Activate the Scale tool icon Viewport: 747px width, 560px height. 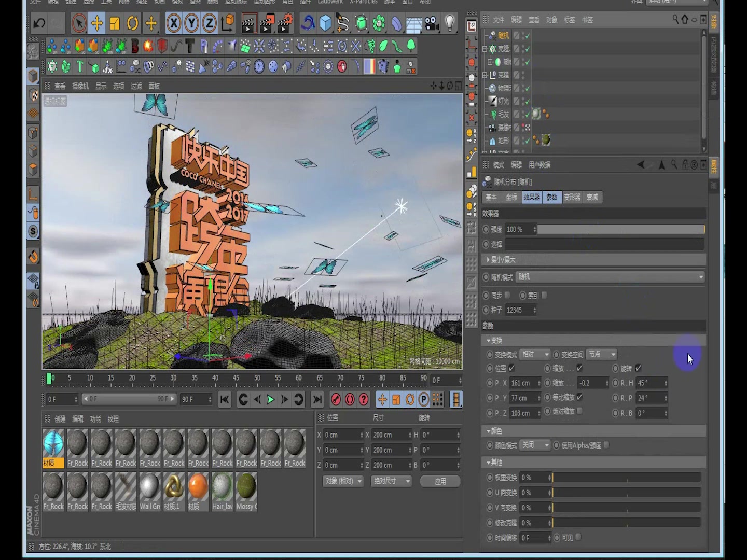click(115, 23)
